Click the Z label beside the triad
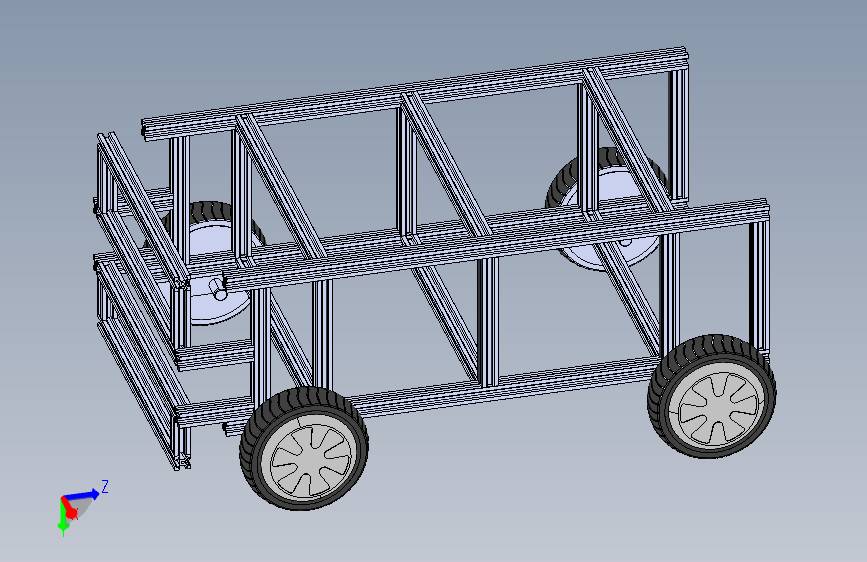The width and height of the screenshot is (867, 562). click(105, 486)
